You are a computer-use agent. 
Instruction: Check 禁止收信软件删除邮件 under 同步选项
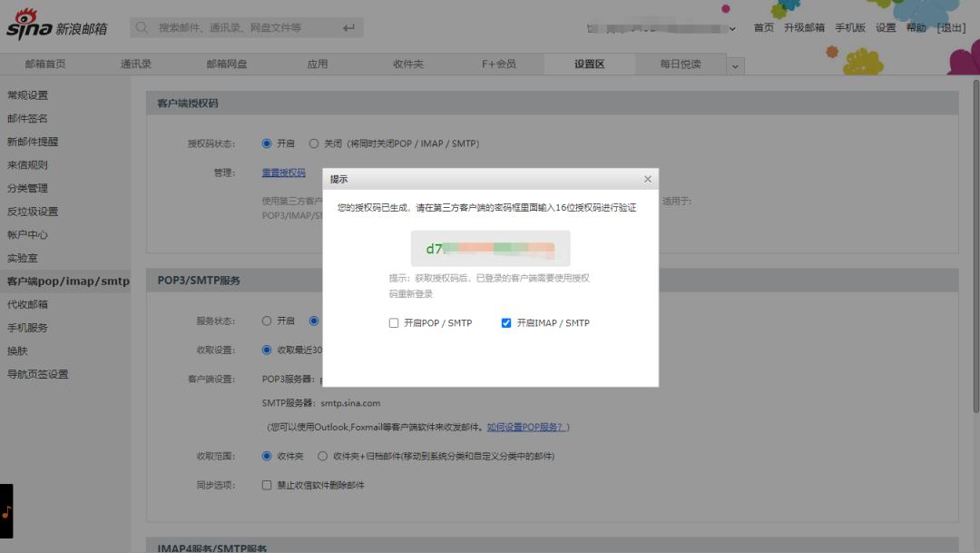coord(268,485)
